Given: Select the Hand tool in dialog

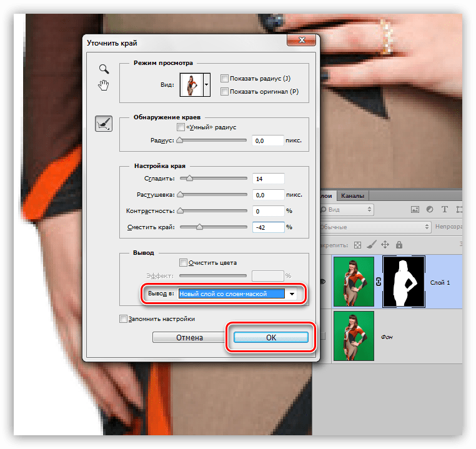Looking at the screenshot, I should coord(104,85).
